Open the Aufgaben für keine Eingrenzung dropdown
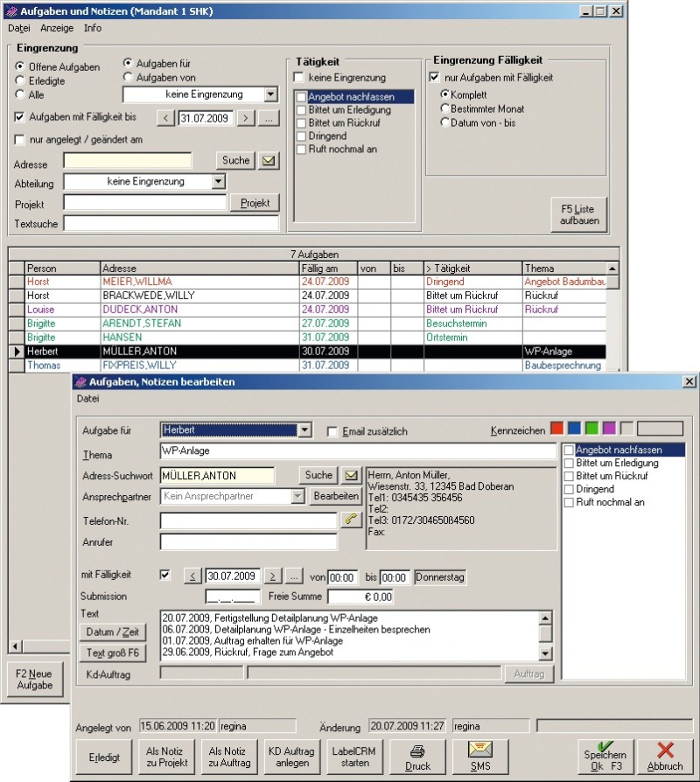The height and width of the screenshot is (782, 700). (x=270, y=94)
